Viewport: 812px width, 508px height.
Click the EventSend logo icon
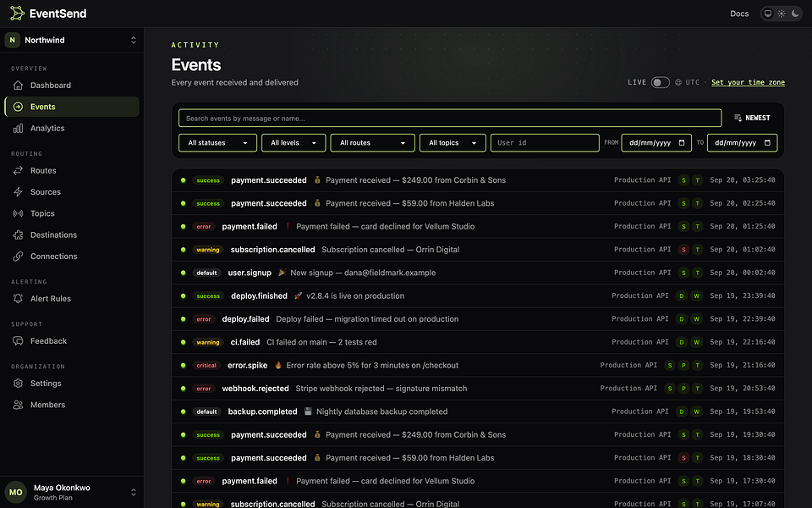click(17, 13)
